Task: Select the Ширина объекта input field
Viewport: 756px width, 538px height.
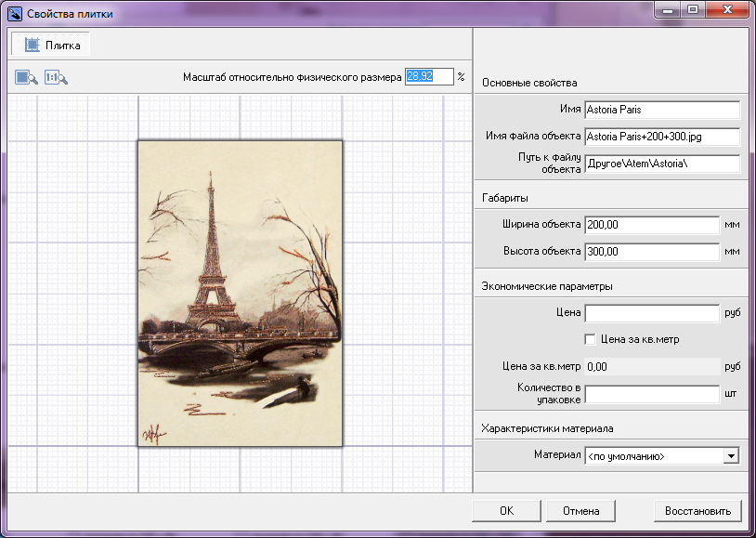Action: pos(652,224)
